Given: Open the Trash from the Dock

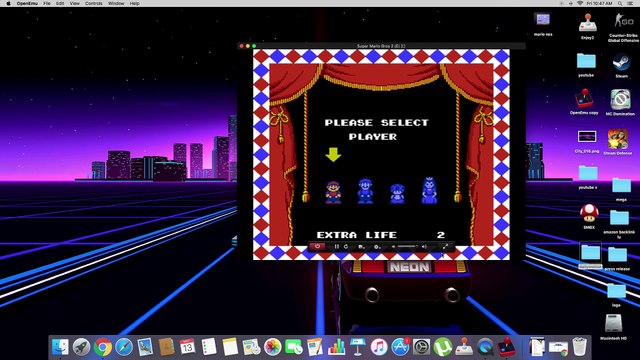Looking at the screenshot, I should pos(580,347).
